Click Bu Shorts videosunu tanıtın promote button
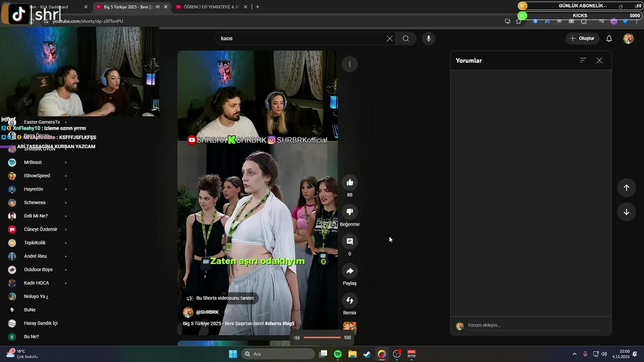The image size is (644, 362). (220, 298)
